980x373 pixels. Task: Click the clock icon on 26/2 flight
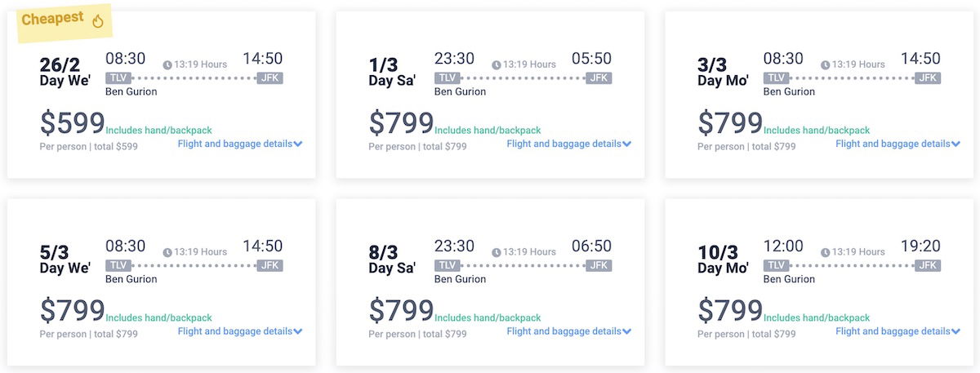[x=167, y=65]
